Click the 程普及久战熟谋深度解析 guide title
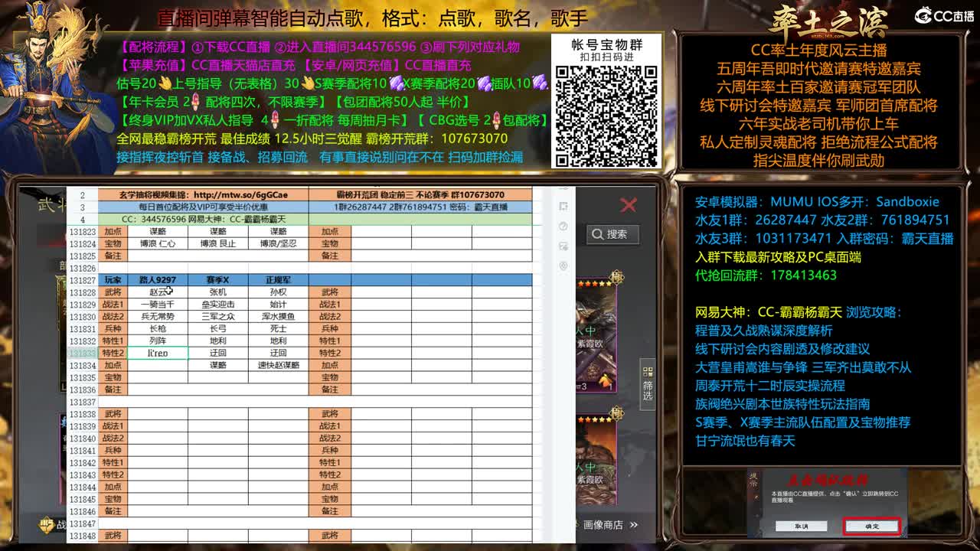 [x=763, y=331]
